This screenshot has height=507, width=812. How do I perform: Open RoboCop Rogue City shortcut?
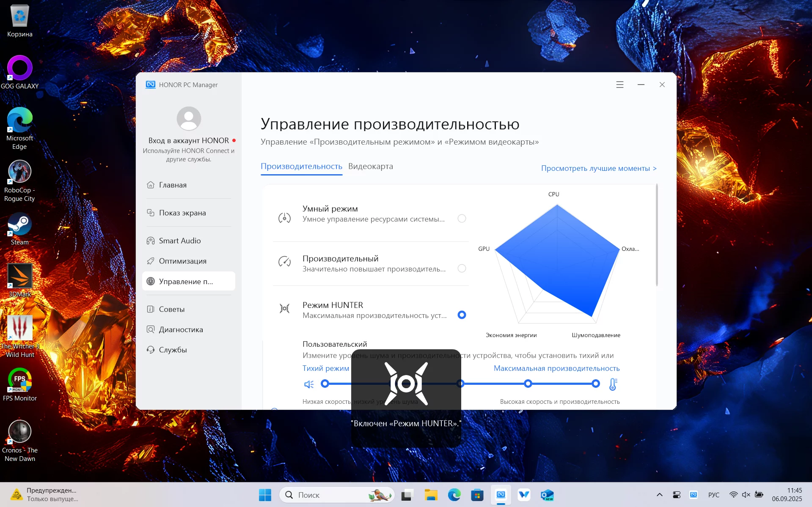click(x=20, y=181)
